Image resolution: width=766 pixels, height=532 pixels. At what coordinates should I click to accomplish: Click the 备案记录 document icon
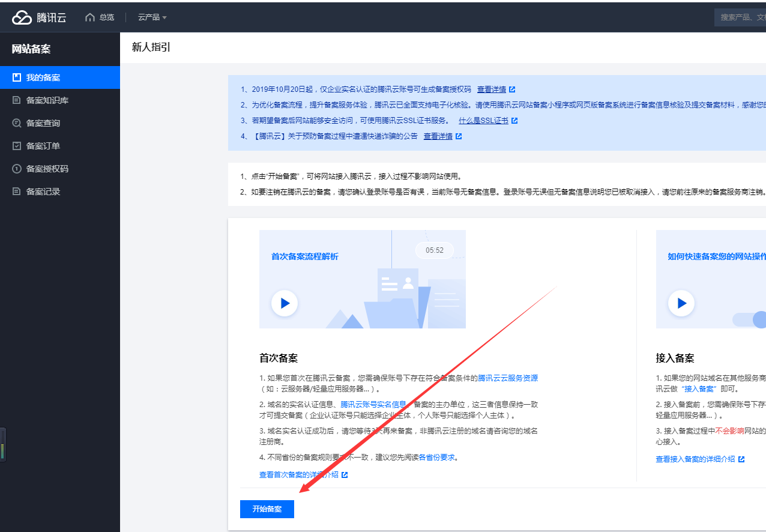(x=17, y=192)
